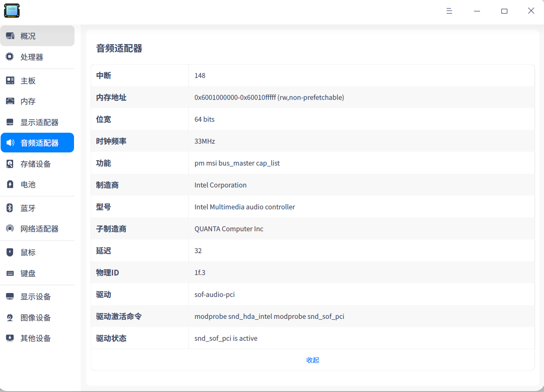Open the hamburger main menu
The height and width of the screenshot is (392, 544).
(449, 11)
